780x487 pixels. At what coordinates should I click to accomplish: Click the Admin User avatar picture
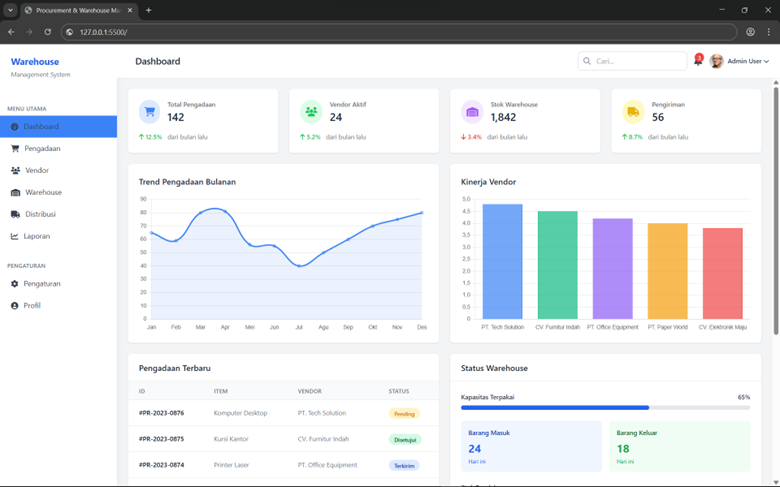[716, 61]
